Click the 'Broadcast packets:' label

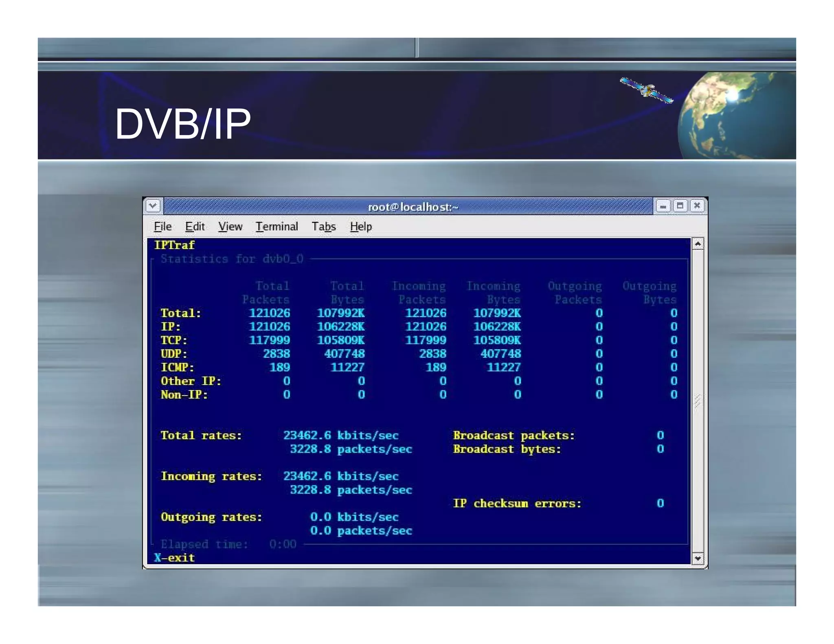tap(514, 436)
